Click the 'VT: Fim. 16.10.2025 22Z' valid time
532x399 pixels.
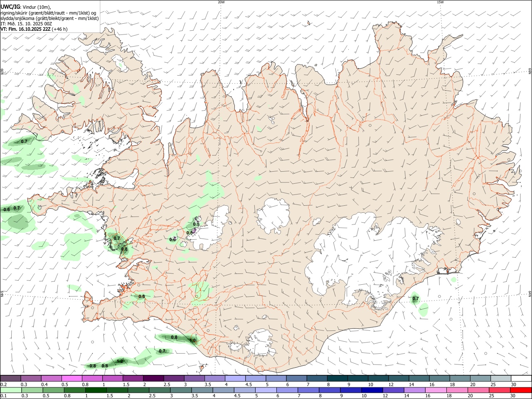pos(25,29)
